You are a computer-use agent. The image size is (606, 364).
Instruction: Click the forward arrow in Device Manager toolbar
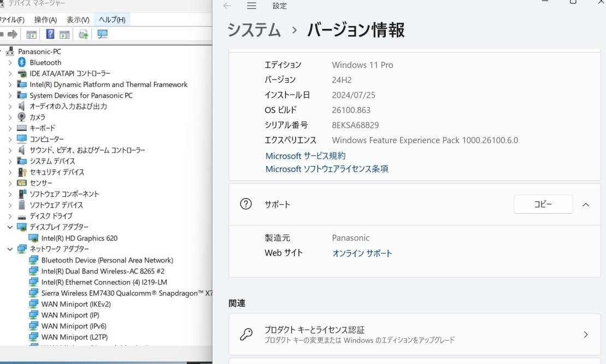[12, 34]
